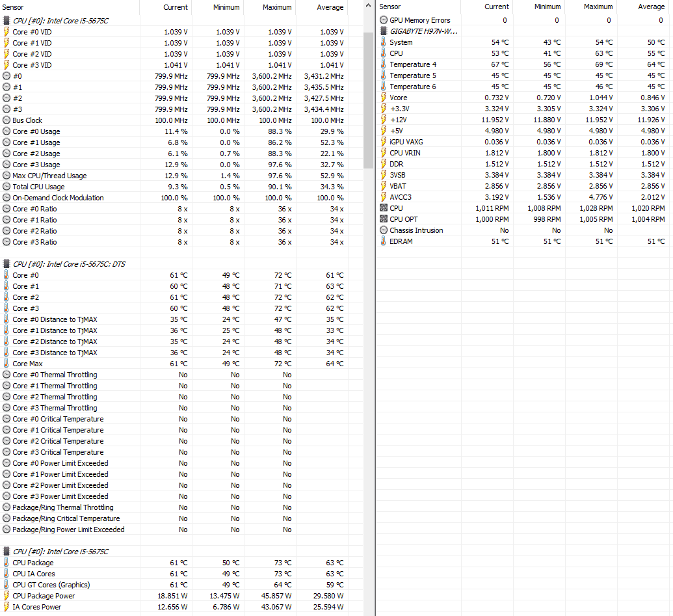Image resolution: width=673 pixels, height=616 pixels.
Task: Click the thermometer icon beside EDRAM
Action: pos(384,241)
